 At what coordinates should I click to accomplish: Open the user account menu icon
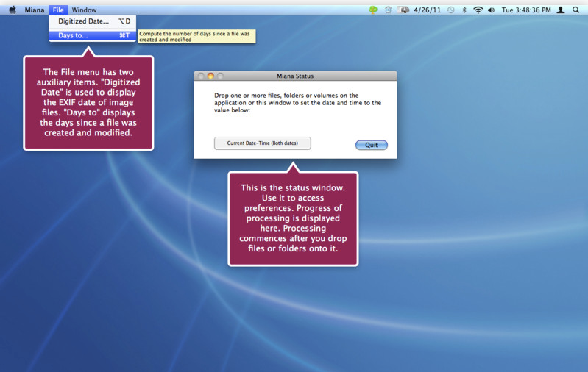(x=561, y=10)
